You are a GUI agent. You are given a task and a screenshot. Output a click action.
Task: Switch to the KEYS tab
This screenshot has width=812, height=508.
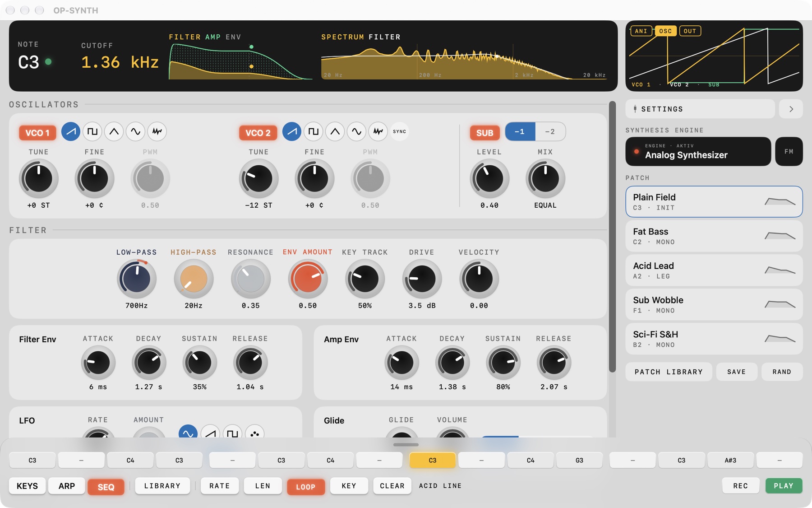27,486
